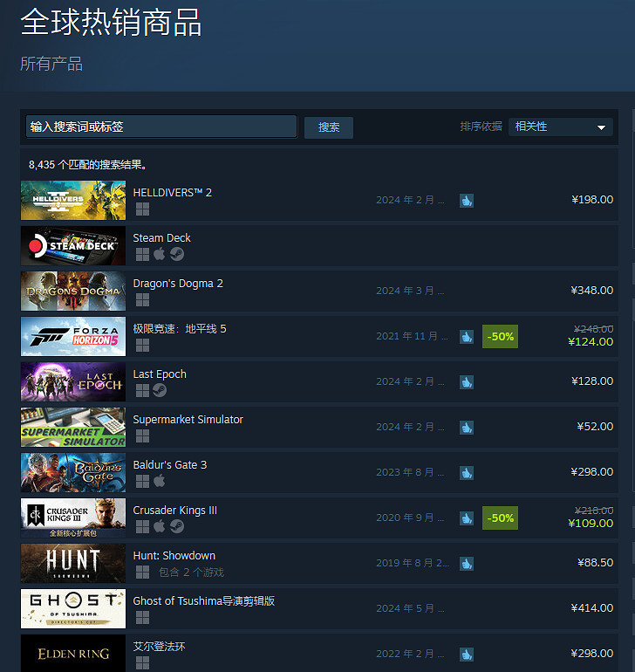This screenshot has width=635, height=672.
Task: Click the Elden Ring capsule thumbnail
Action: pos(73,654)
